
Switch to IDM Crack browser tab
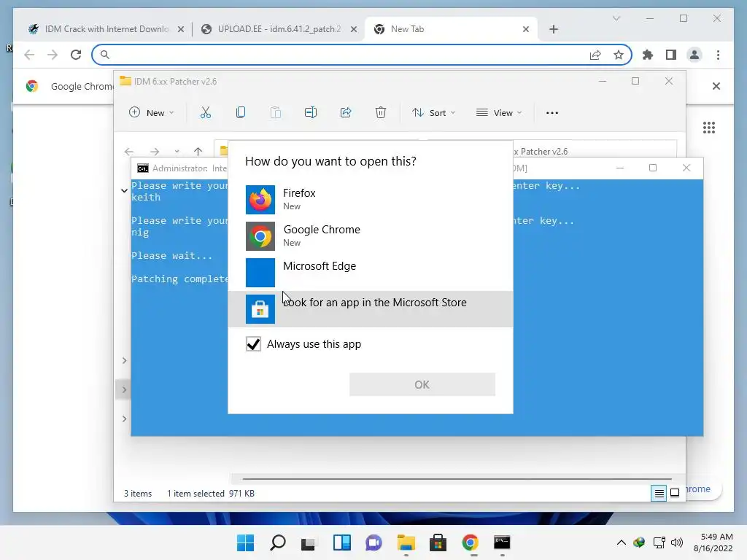106,29
